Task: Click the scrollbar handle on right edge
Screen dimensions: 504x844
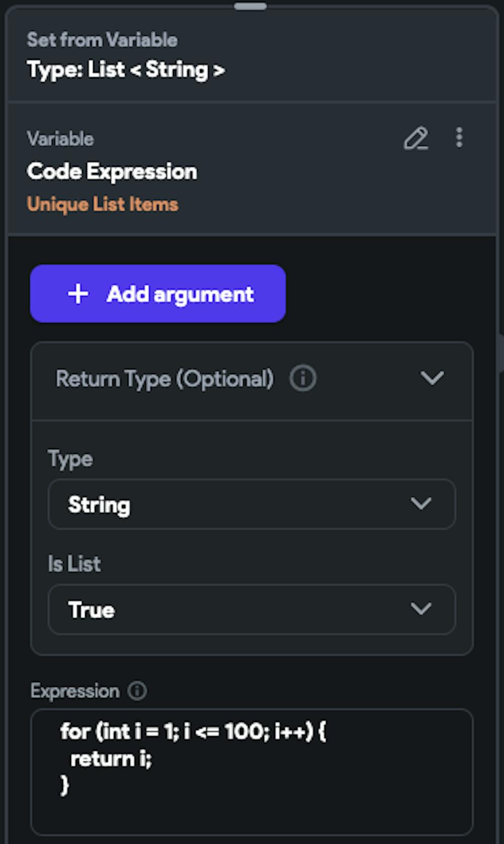Action: (x=500, y=353)
